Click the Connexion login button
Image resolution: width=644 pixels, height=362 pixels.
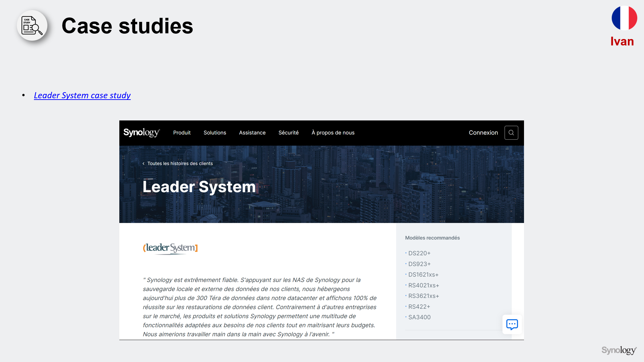click(x=483, y=133)
